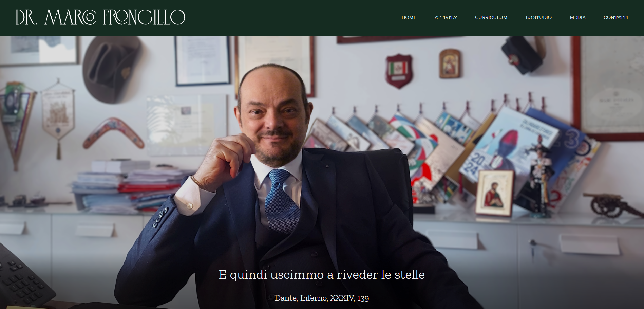644x309 pixels.
Task: Go to the ATTIVITA' page
Action: click(x=446, y=17)
